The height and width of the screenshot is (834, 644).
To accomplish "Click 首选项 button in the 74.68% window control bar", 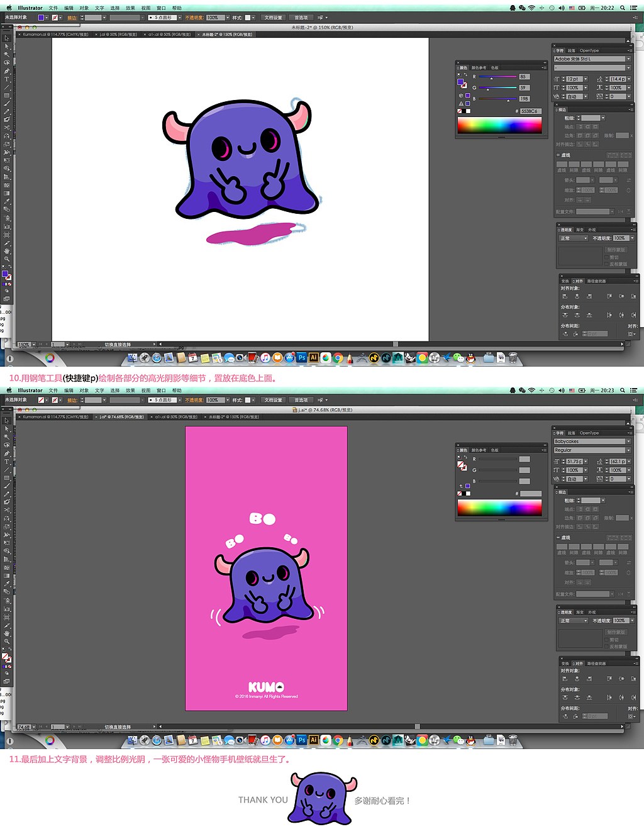I will coord(301,400).
